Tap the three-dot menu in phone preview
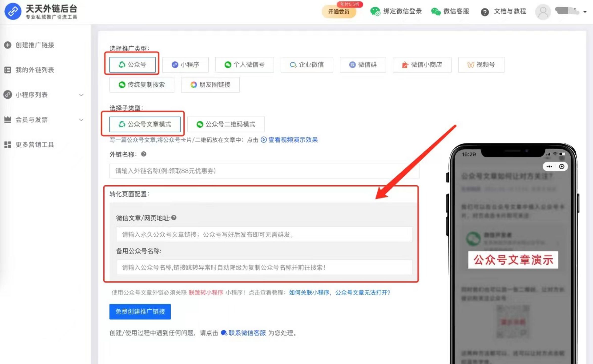Image resolution: width=593 pixels, height=364 pixels. click(549, 167)
